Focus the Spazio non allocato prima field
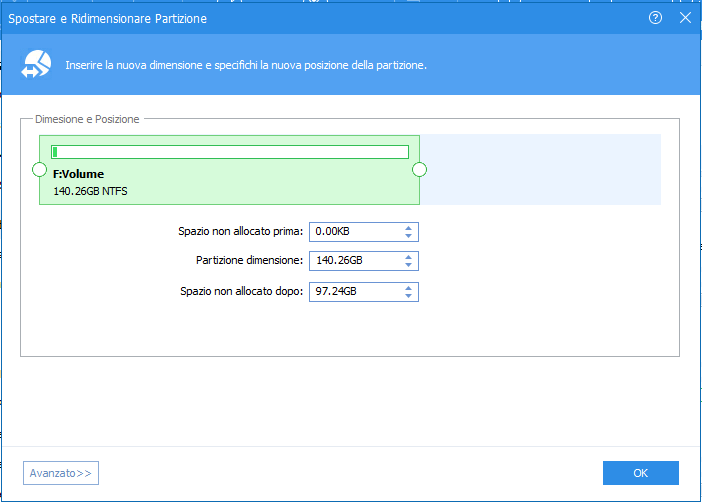The width and height of the screenshot is (702, 502). pos(355,231)
